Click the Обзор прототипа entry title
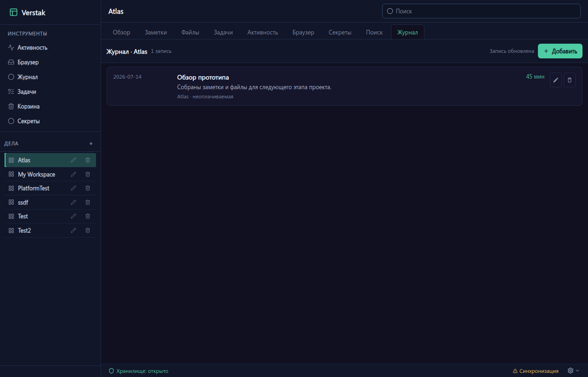 click(x=203, y=77)
